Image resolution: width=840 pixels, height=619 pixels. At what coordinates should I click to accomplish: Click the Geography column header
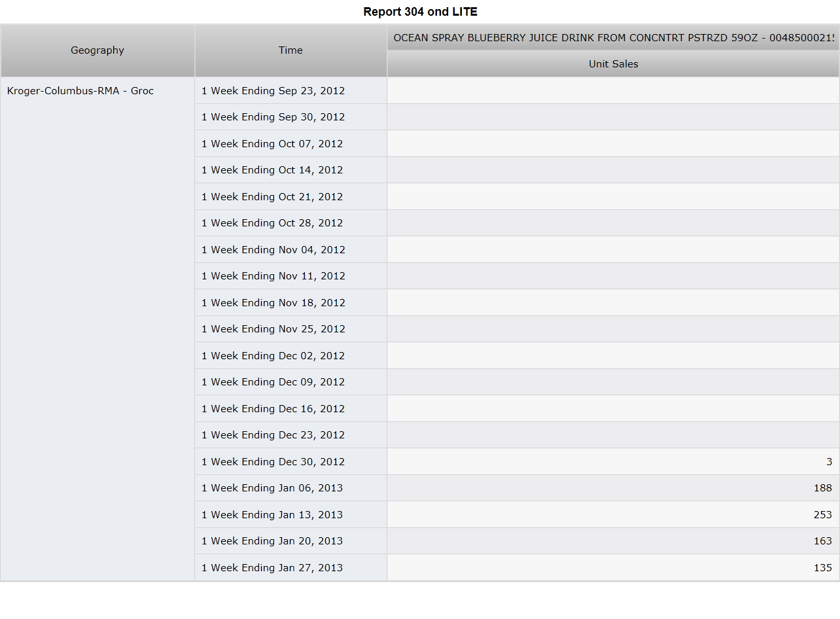(x=97, y=50)
